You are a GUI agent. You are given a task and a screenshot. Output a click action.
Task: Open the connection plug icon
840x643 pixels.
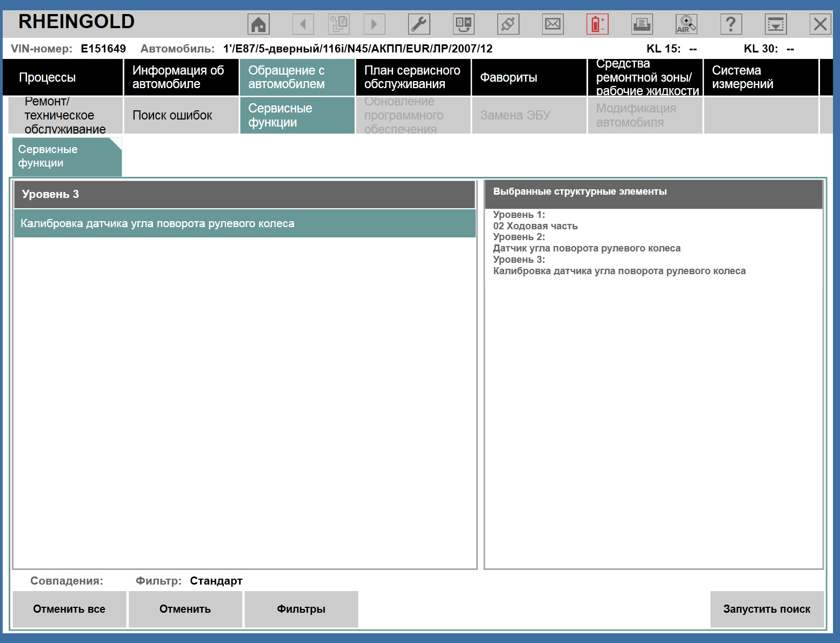point(508,24)
